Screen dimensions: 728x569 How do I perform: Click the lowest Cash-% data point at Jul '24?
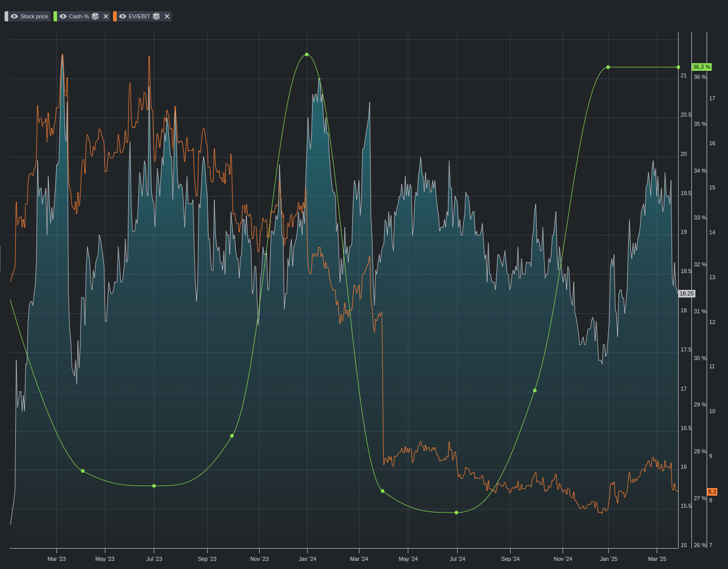pos(456,512)
